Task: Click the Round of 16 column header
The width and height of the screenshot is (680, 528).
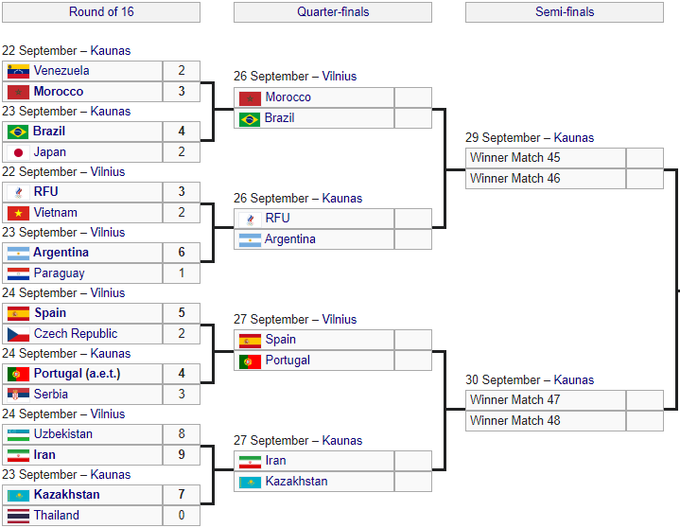Action: tap(101, 12)
